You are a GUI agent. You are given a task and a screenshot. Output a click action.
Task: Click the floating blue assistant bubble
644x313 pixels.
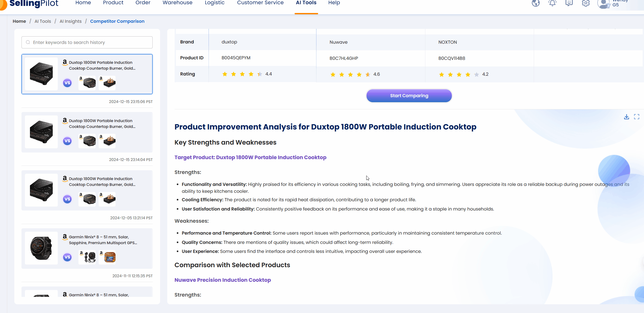[614, 171]
